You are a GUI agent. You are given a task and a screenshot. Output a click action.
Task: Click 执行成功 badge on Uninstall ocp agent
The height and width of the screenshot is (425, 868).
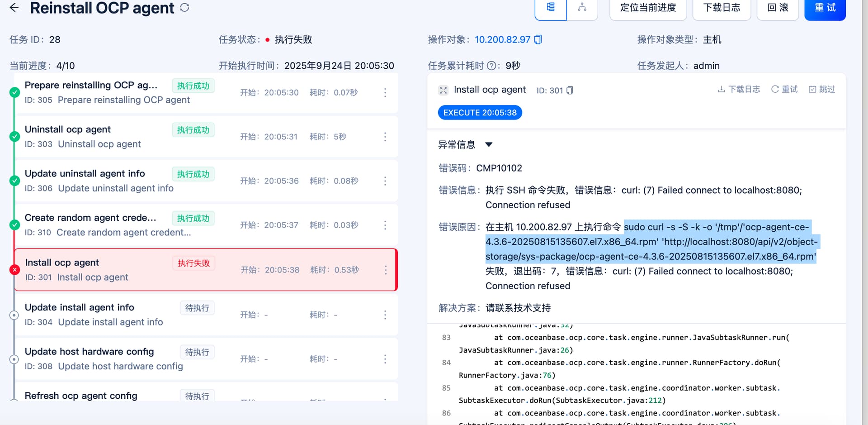tap(193, 130)
